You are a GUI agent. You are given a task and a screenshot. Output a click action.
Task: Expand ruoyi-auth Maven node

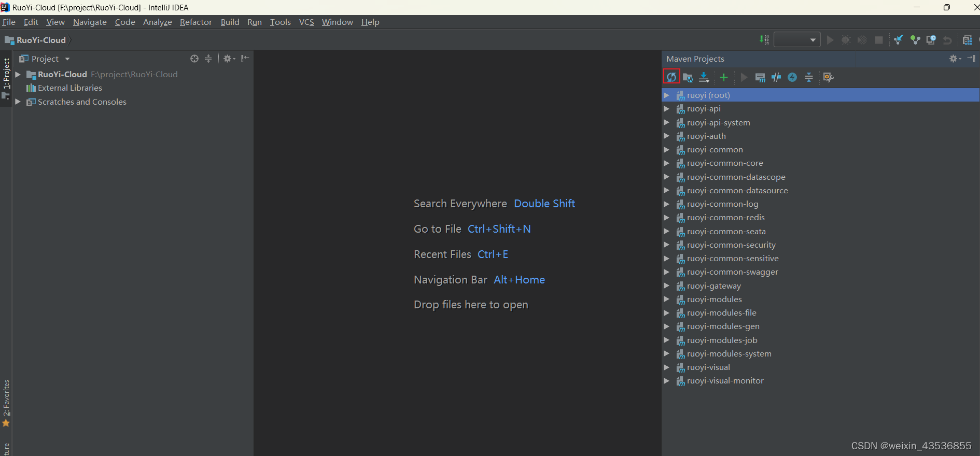point(667,136)
